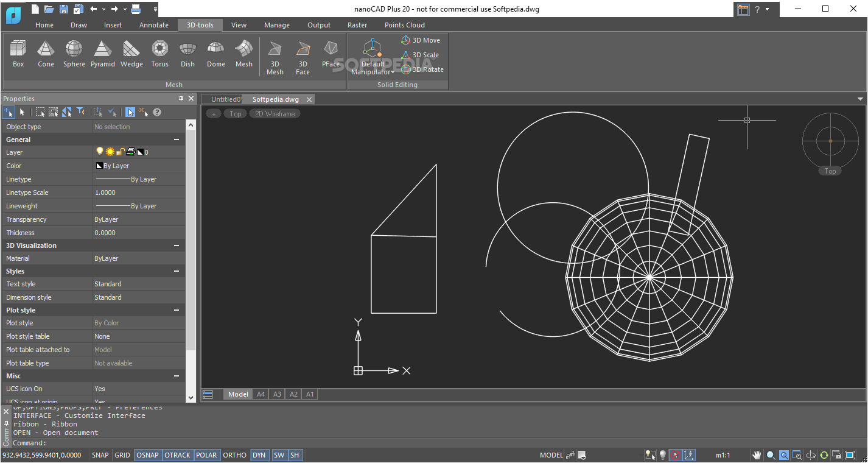
Task: Toggle DYN dynamic input
Action: tap(259, 455)
